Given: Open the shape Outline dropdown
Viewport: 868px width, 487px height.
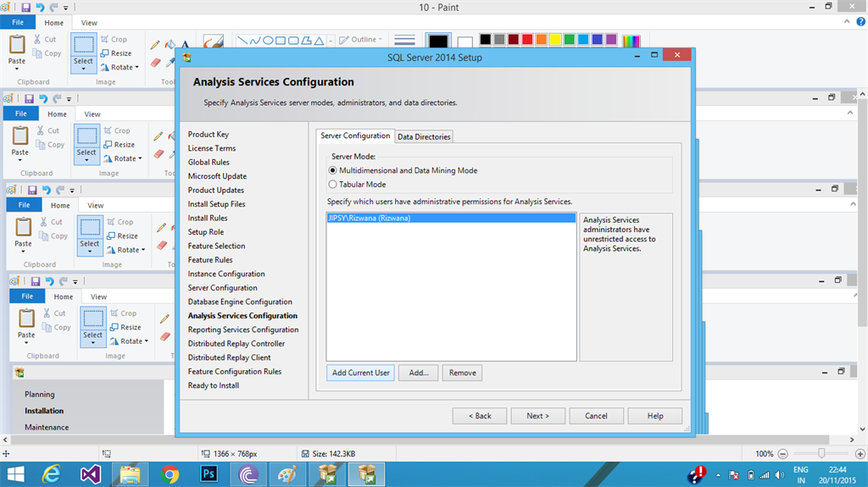Looking at the screenshot, I should (x=361, y=39).
